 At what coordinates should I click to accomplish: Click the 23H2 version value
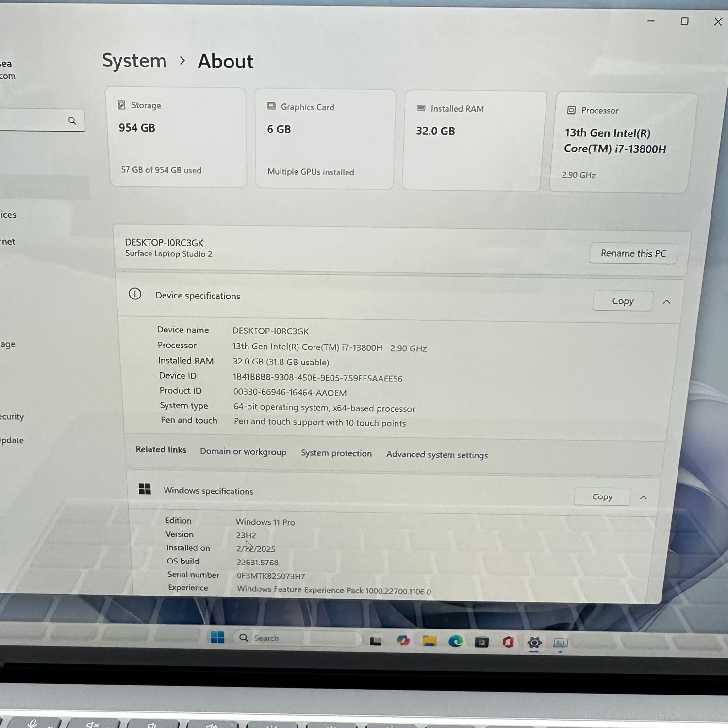(246, 535)
